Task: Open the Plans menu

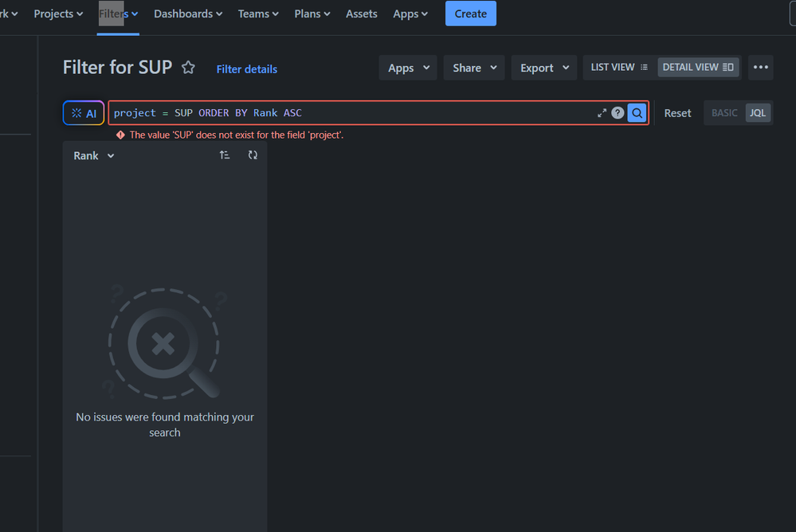Action: [x=312, y=14]
